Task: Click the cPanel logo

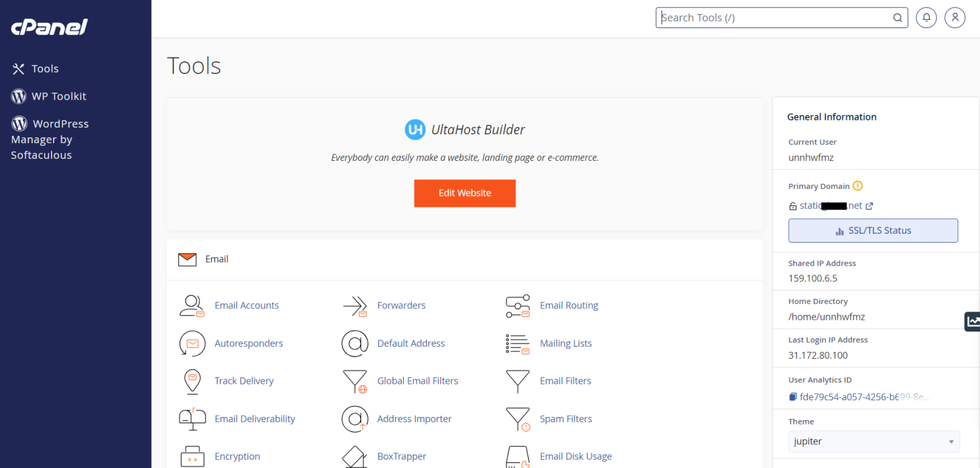Action: (x=48, y=27)
